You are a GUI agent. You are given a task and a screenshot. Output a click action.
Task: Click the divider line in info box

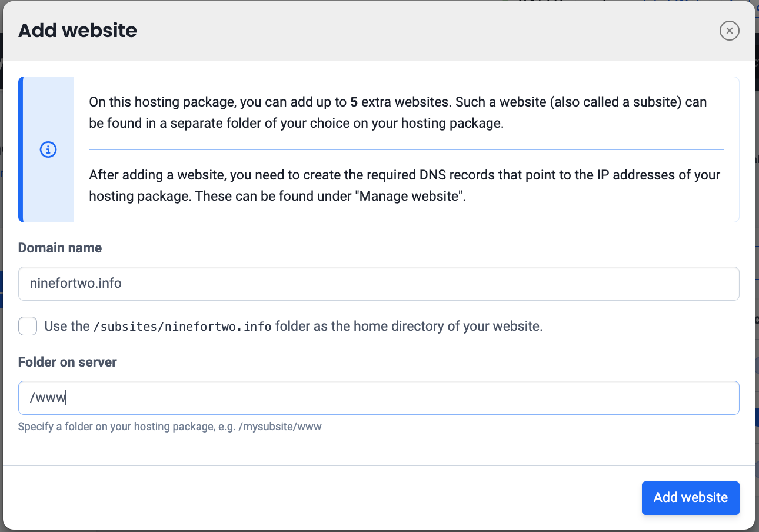click(406, 149)
